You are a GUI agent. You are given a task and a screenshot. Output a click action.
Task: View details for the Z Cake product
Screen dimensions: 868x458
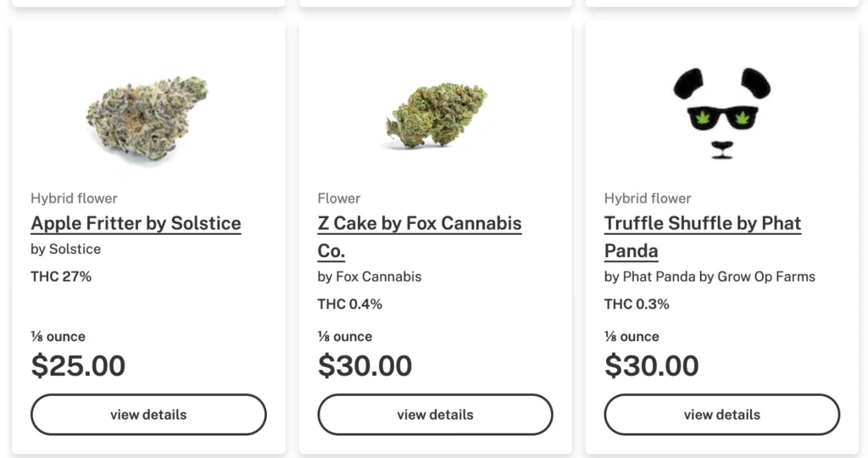tap(435, 415)
